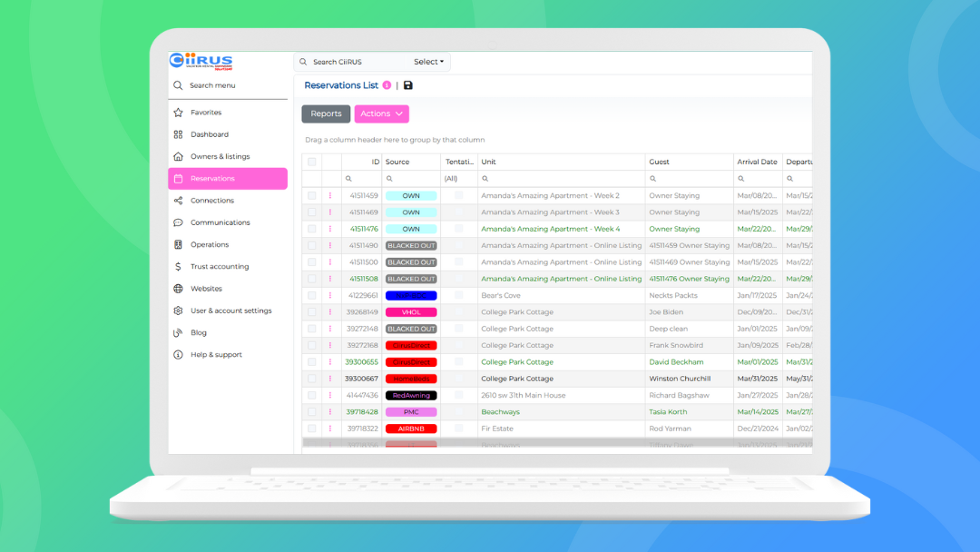Click the magnifier icon in Search CiiRUS bar
Screen dimensions: 980x552
303,62
